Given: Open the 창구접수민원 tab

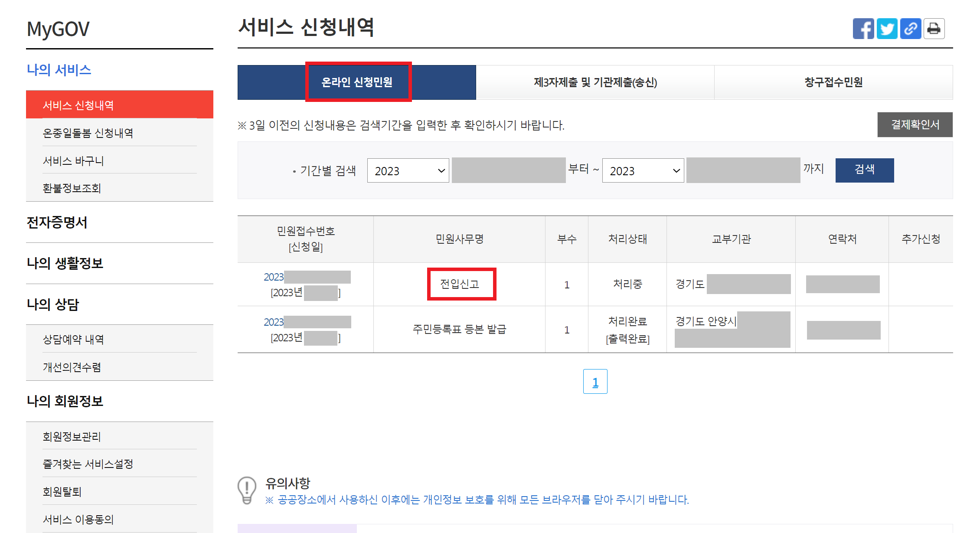Looking at the screenshot, I should (833, 82).
